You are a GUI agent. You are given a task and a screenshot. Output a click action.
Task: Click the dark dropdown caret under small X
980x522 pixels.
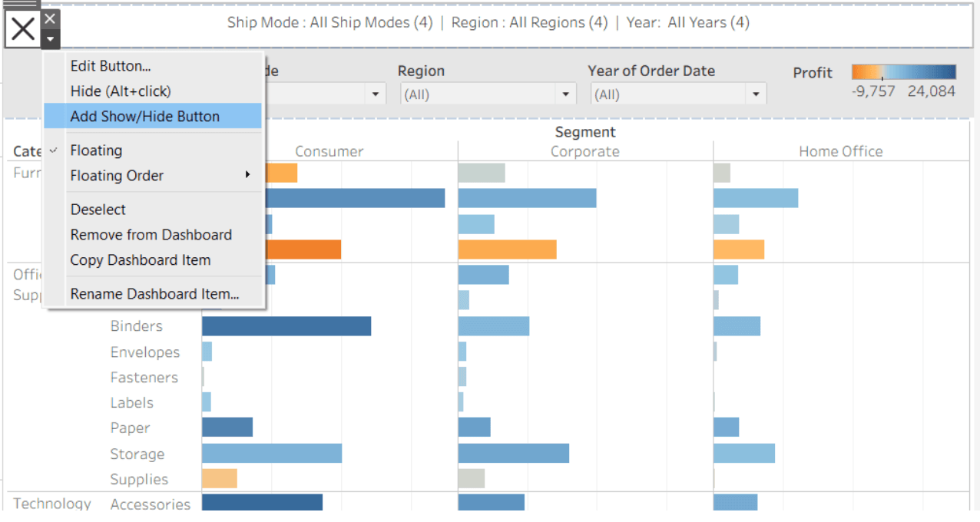coord(50,39)
